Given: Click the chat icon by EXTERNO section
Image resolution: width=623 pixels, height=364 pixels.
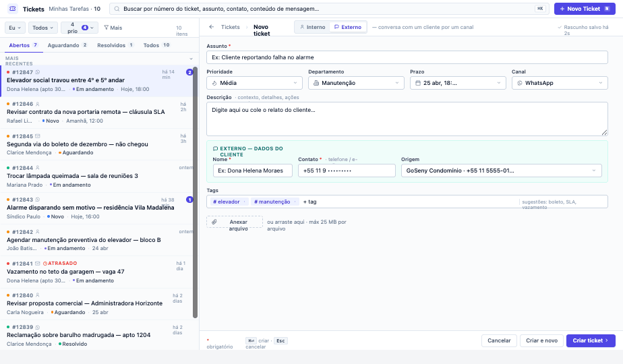Looking at the screenshot, I should [x=215, y=148].
